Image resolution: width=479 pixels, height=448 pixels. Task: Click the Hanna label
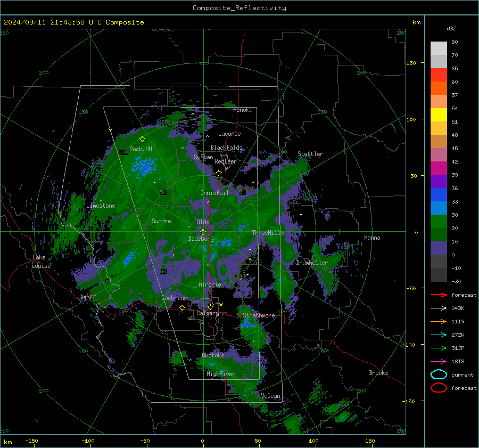pyautogui.click(x=372, y=238)
